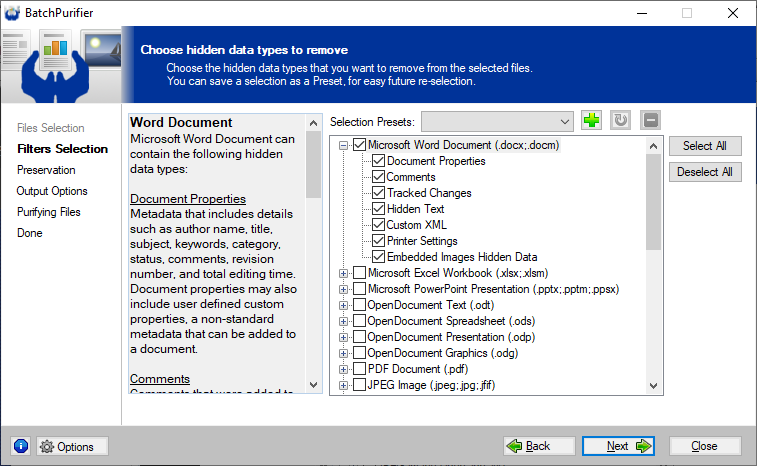Expand OpenDocument Graphics node
Viewport: 757px width, 466px height.
click(343, 353)
